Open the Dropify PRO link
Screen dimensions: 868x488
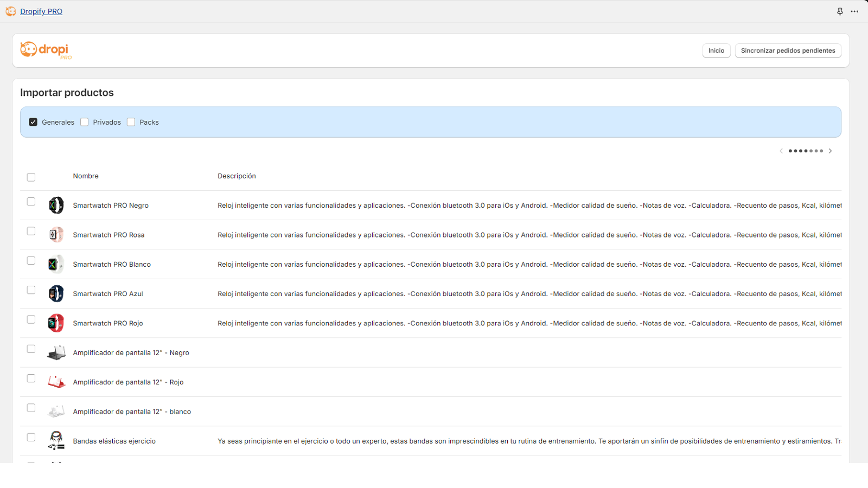pos(41,11)
